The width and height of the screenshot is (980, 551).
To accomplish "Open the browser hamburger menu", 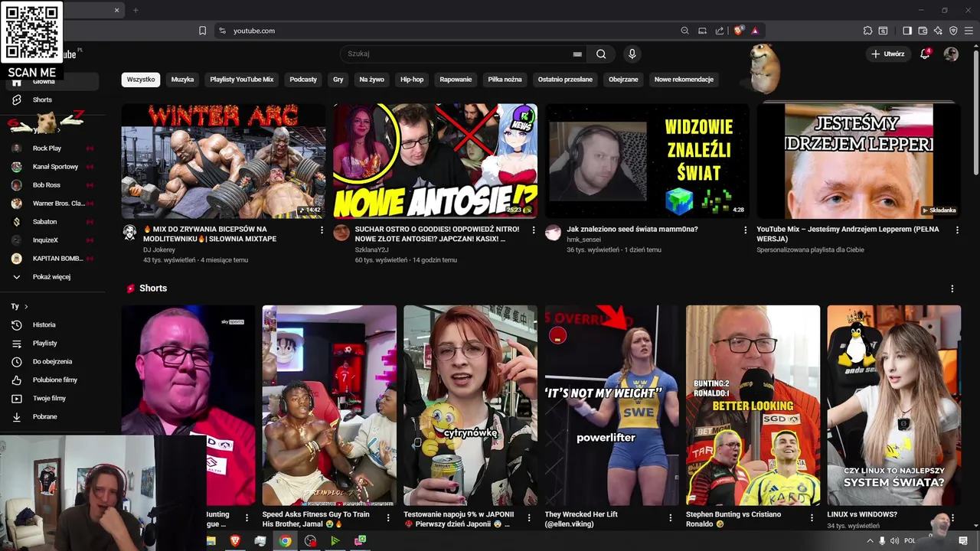I will 969,31.
